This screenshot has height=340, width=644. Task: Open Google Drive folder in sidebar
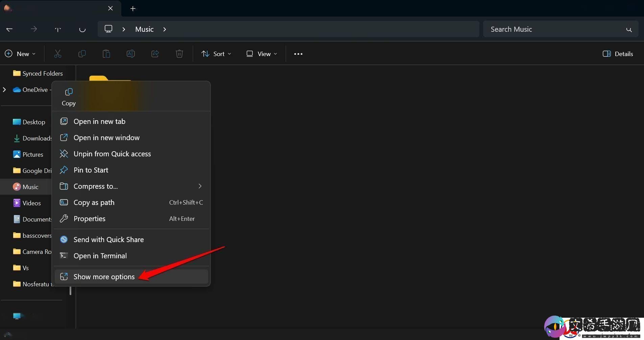(32, 171)
